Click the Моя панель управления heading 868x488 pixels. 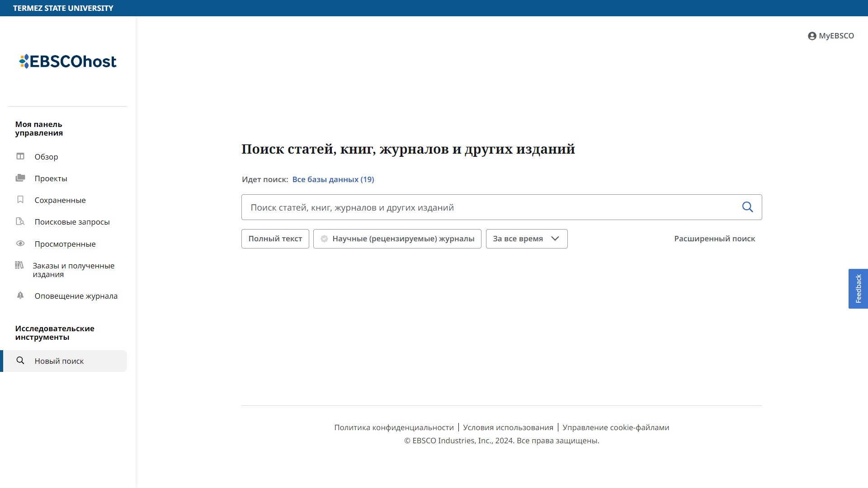(39, 128)
